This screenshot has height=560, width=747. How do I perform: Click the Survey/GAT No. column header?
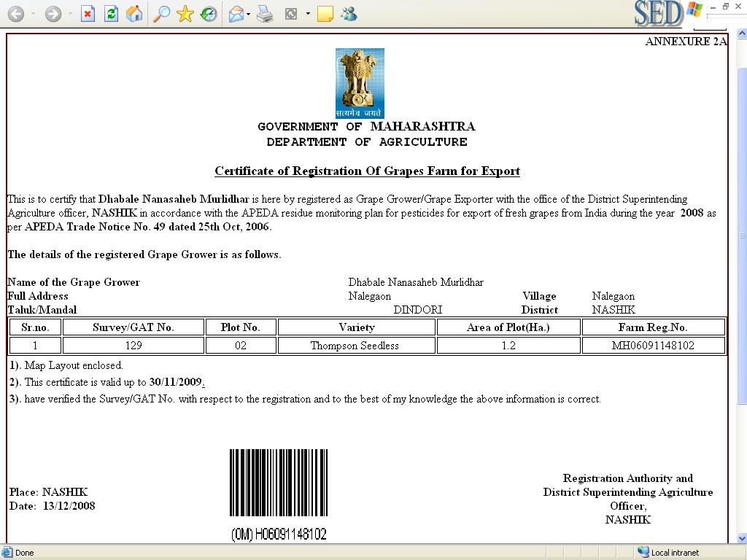133,327
